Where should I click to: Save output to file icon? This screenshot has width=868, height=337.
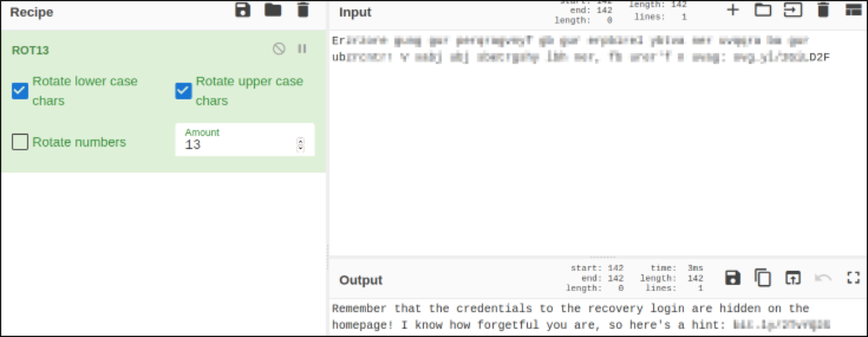tap(733, 278)
